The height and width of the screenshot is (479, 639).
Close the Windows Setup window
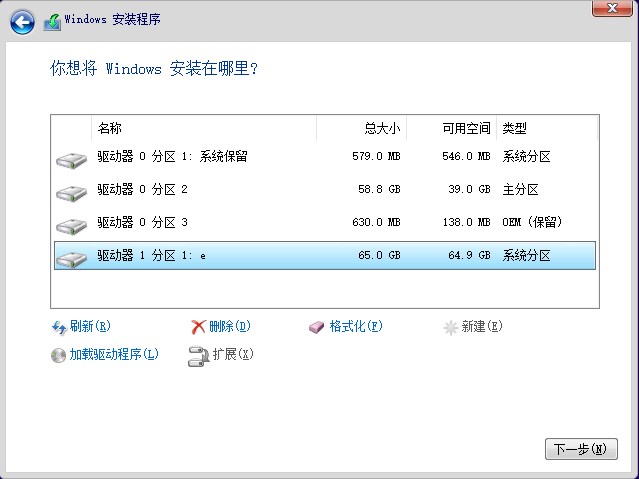point(611,8)
